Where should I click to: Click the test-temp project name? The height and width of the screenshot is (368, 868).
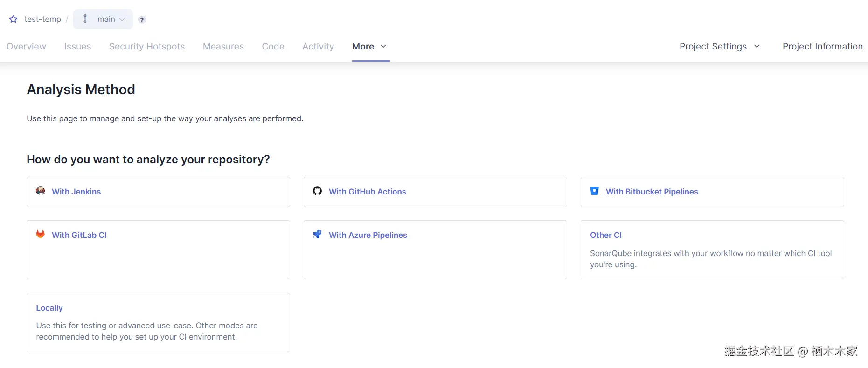(x=42, y=19)
